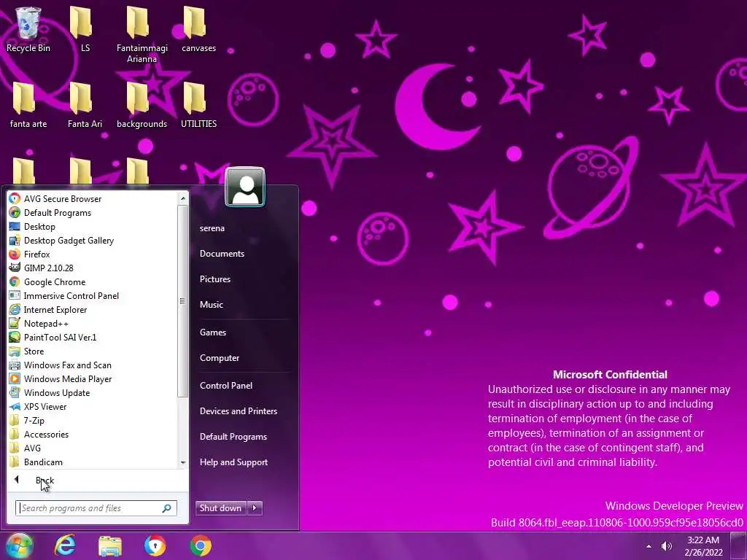The image size is (747, 560).
Task: Open Devices and Printers
Action: pos(239,411)
